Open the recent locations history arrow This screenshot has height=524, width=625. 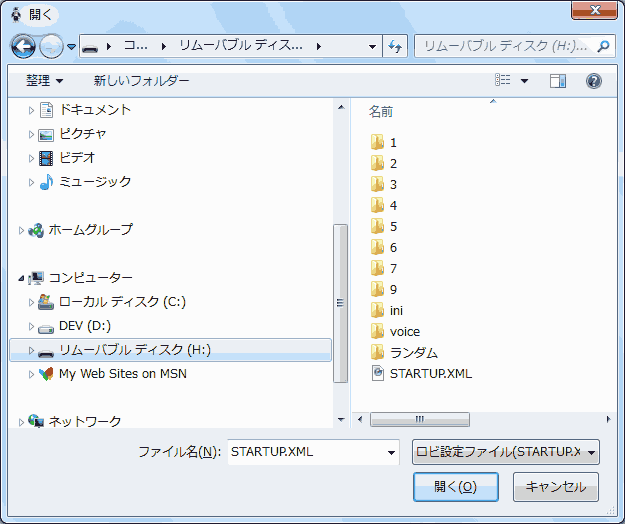(72, 47)
